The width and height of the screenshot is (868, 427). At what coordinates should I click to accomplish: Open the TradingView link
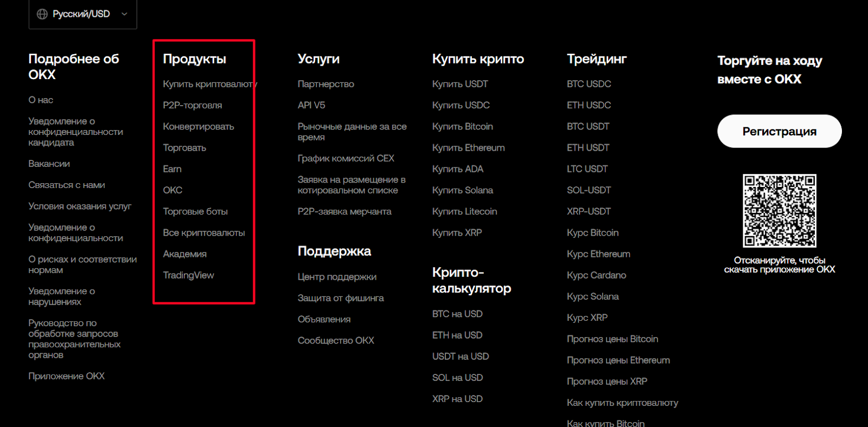[x=188, y=275]
